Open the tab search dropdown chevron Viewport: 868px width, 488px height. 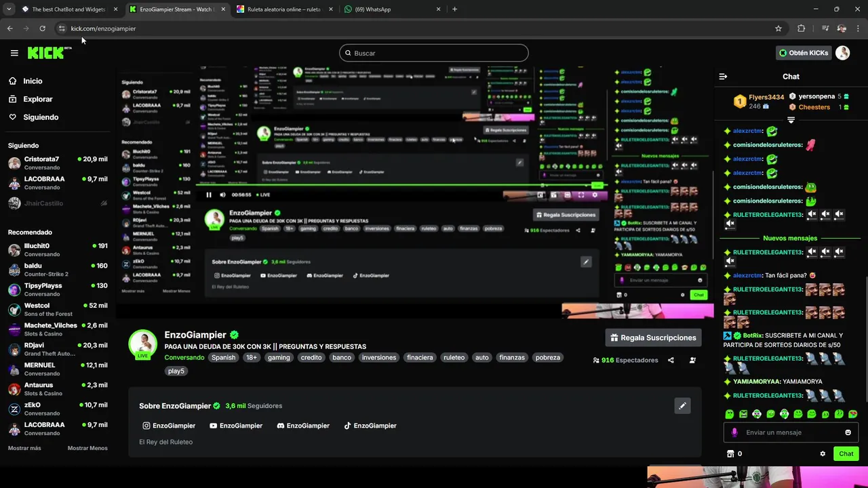point(9,9)
